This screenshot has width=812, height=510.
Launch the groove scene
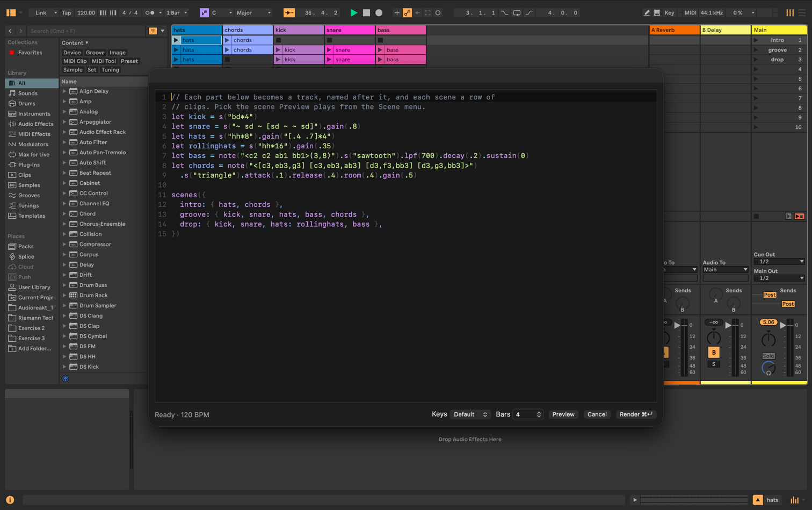(x=756, y=50)
